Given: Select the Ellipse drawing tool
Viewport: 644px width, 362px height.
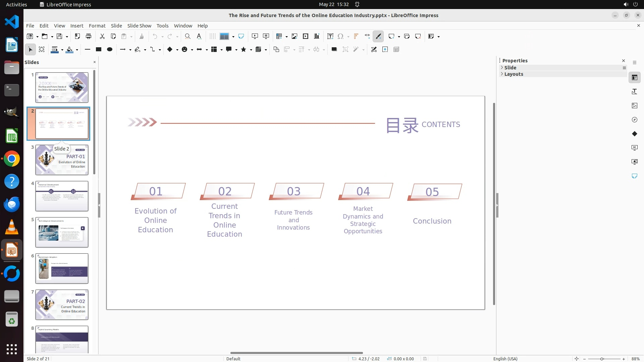Looking at the screenshot, I should click(109, 49).
